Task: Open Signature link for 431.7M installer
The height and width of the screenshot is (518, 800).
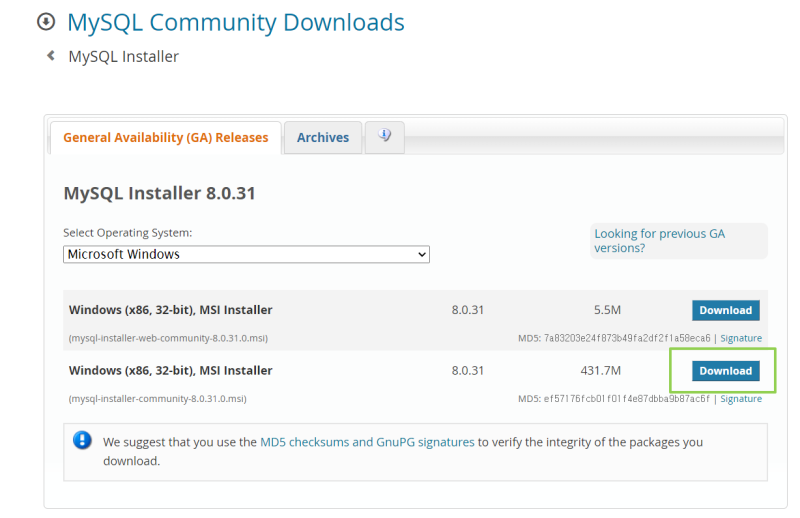Action: pos(741,399)
